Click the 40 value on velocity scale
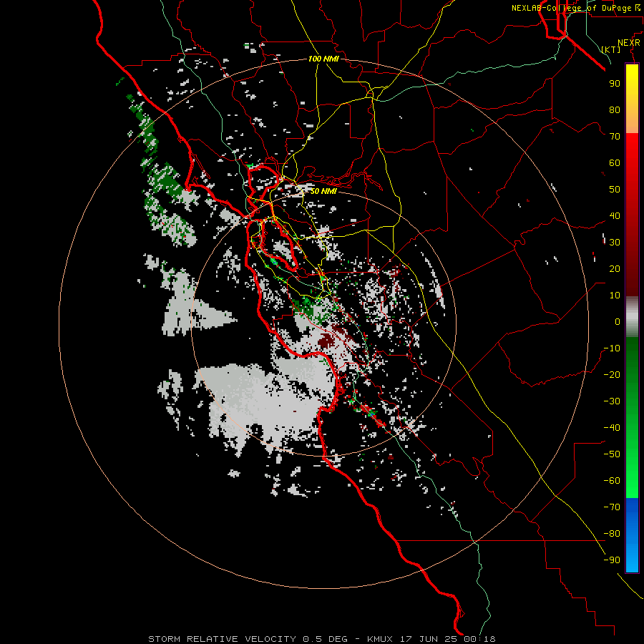 (x=615, y=216)
